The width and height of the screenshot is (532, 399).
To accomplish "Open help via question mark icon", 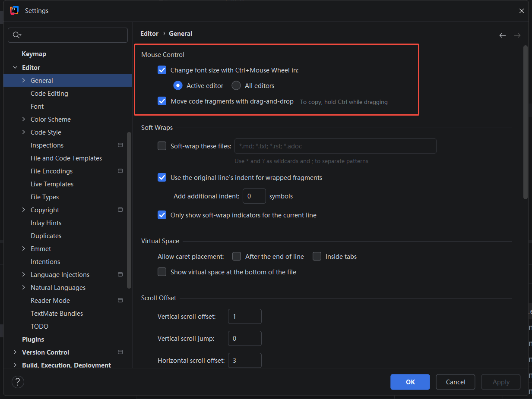I will [18, 382].
